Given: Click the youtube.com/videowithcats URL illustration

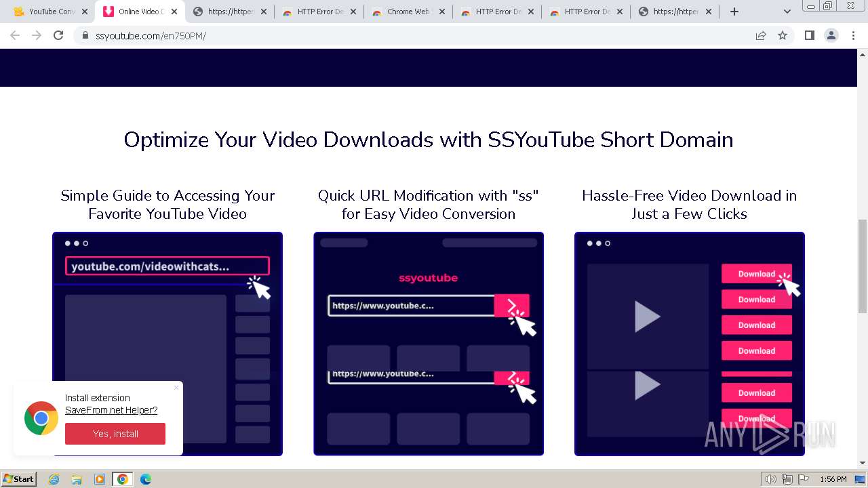Looking at the screenshot, I should pyautogui.click(x=167, y=344).
